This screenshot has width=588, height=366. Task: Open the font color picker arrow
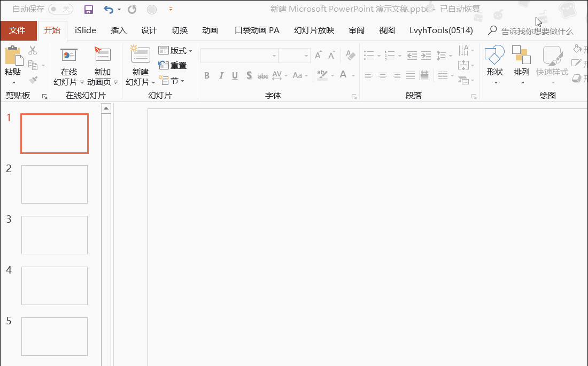pyautogui.click(x=354, y=76)
